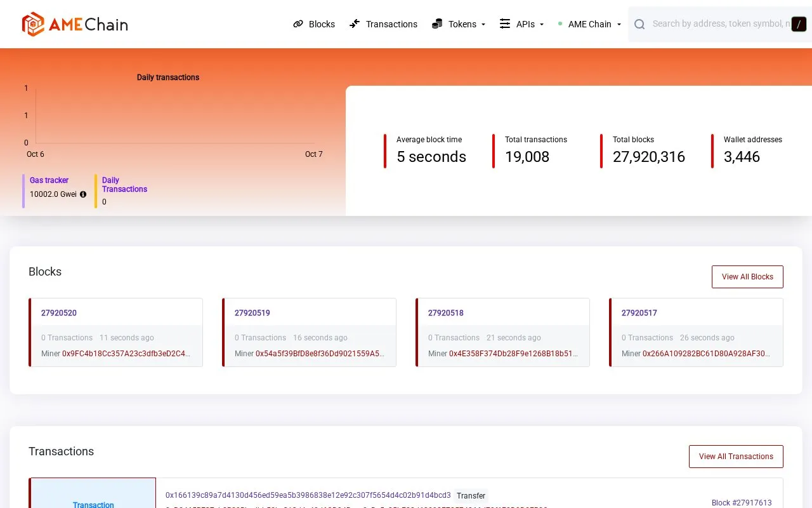Open transaction hash 0x166139c89a7d4130
The image size is (812, 508).
tap(308, 495)
